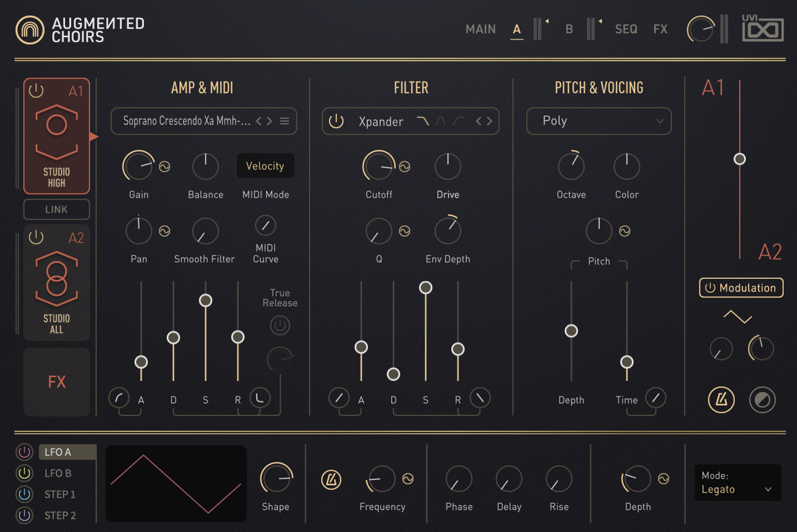Select the low-pass filter shape icon

coord(423,121)
